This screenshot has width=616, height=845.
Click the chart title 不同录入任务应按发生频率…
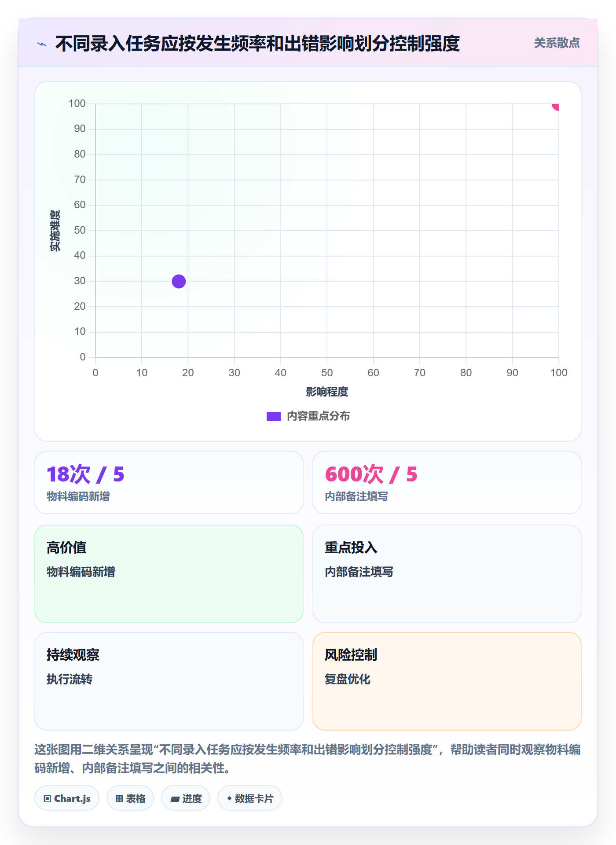[257, 44]
